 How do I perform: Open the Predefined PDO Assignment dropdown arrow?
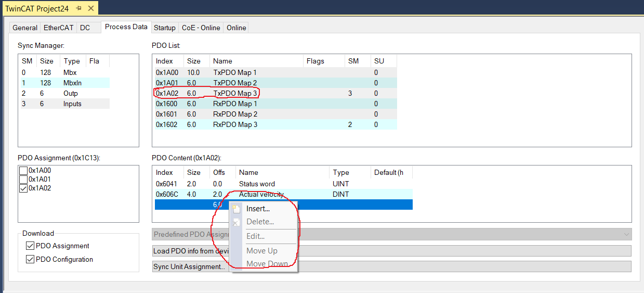tap(625, 234)
